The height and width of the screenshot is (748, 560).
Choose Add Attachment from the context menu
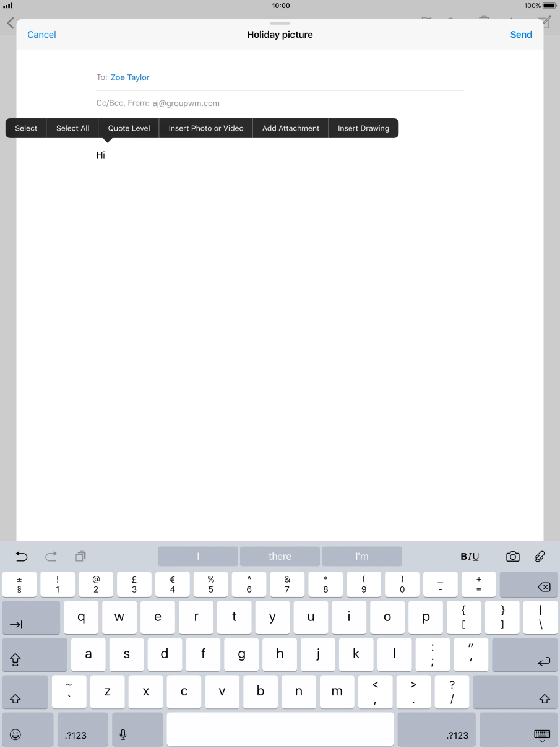tap(290, 128)
